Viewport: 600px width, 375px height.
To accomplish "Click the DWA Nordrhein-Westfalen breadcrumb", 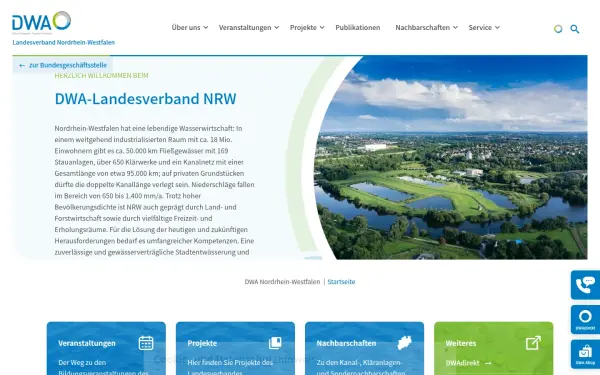I will 282,282.
